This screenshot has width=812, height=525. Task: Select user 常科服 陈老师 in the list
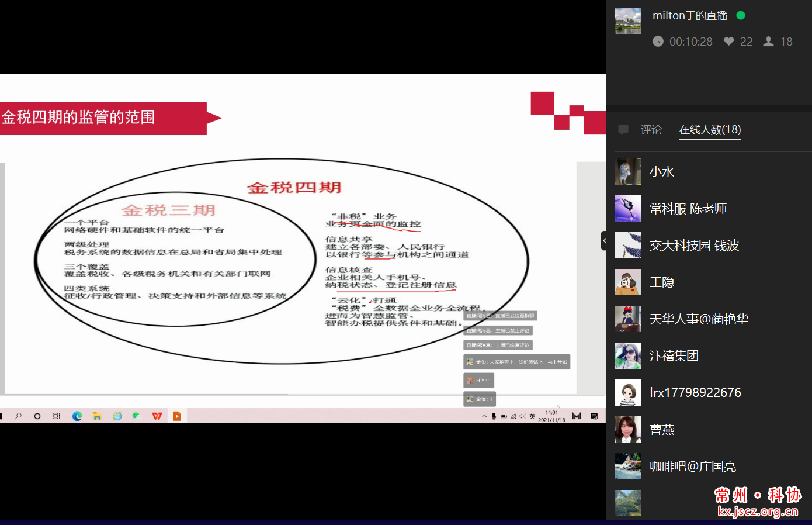688,209
